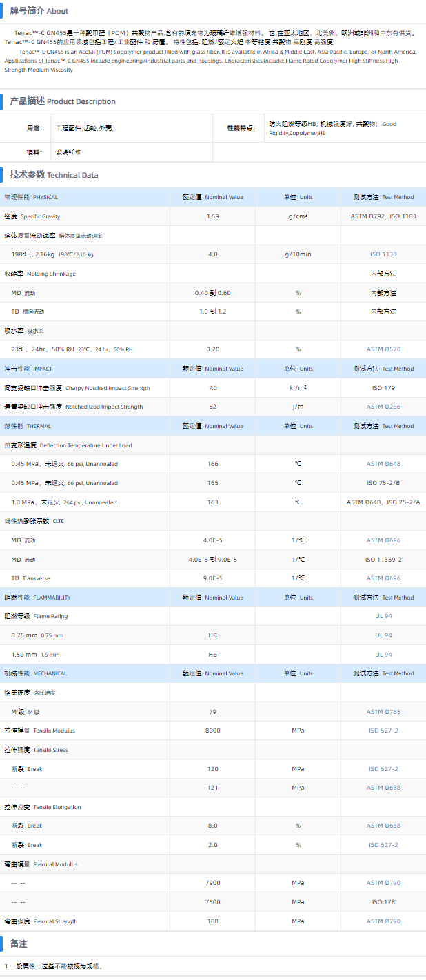Open the ASTM D570 test method link

[x=383, y=349]
